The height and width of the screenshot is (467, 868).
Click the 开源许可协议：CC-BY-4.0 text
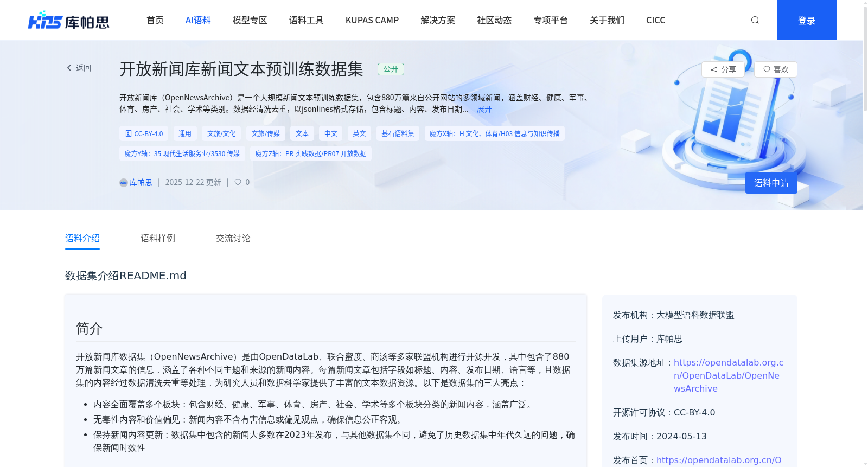pos(664,413)
